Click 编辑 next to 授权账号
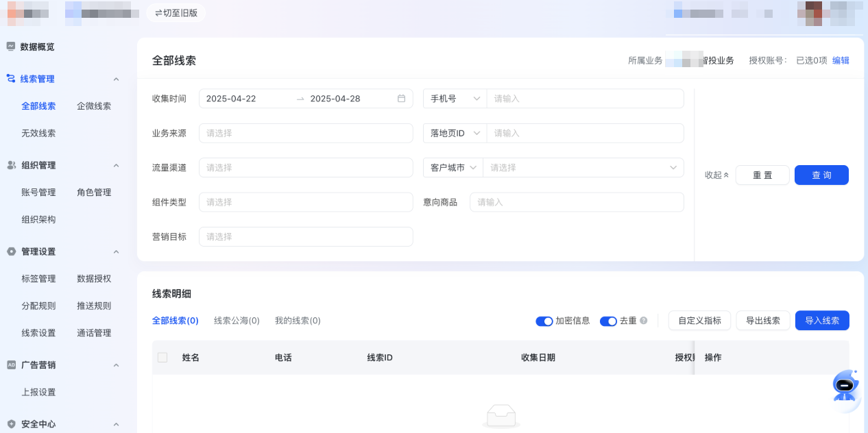868x433 pixels. (841, 60)
